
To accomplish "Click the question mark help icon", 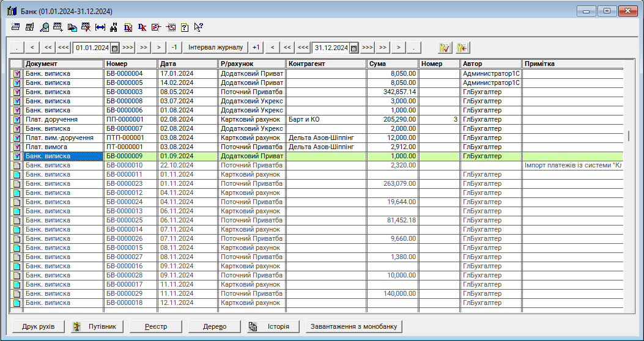I will pos(184,27).
